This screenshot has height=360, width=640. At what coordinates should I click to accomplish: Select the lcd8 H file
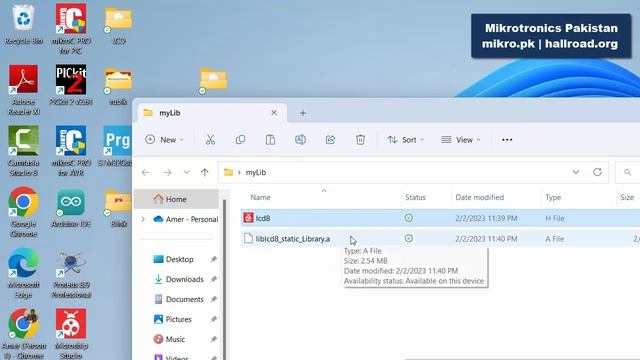(440, 218)
